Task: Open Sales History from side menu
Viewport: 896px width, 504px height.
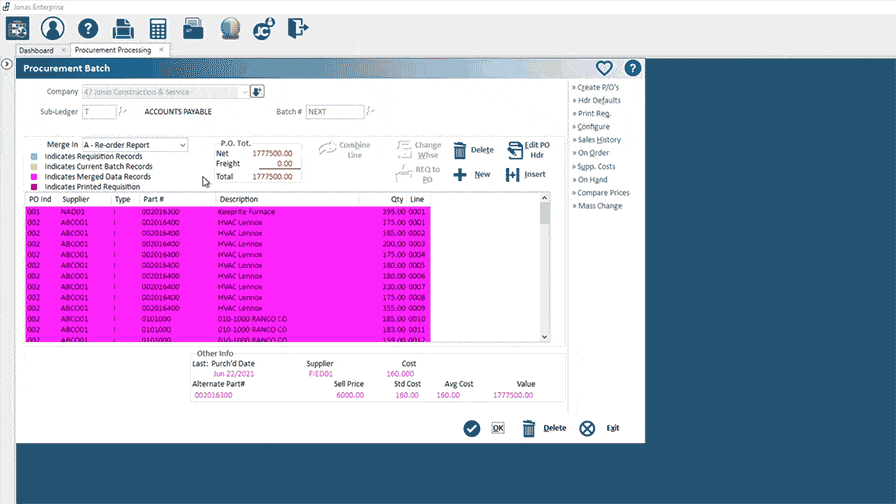Action: pos(599,139)
